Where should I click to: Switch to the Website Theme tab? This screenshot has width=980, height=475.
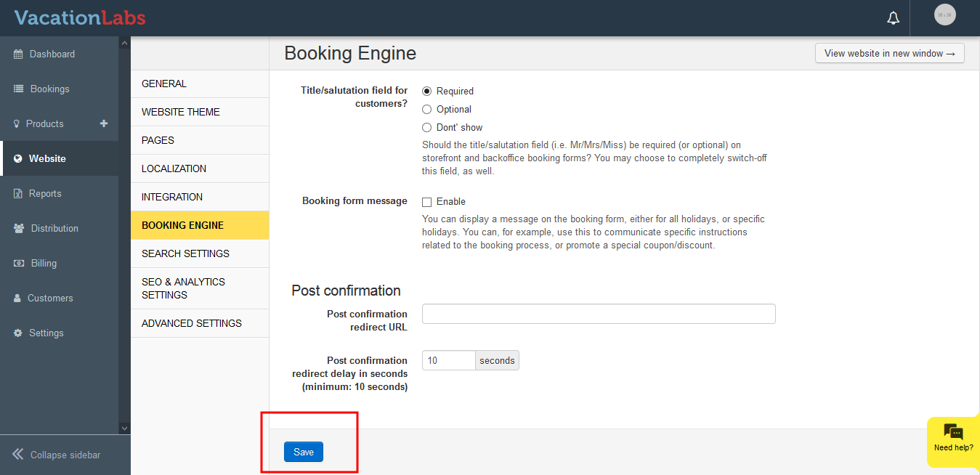click(181, 112)
